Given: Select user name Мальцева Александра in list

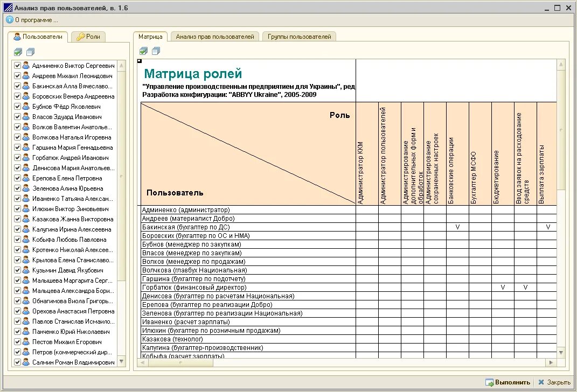Looking at the screenshot, I should [73, 291].
